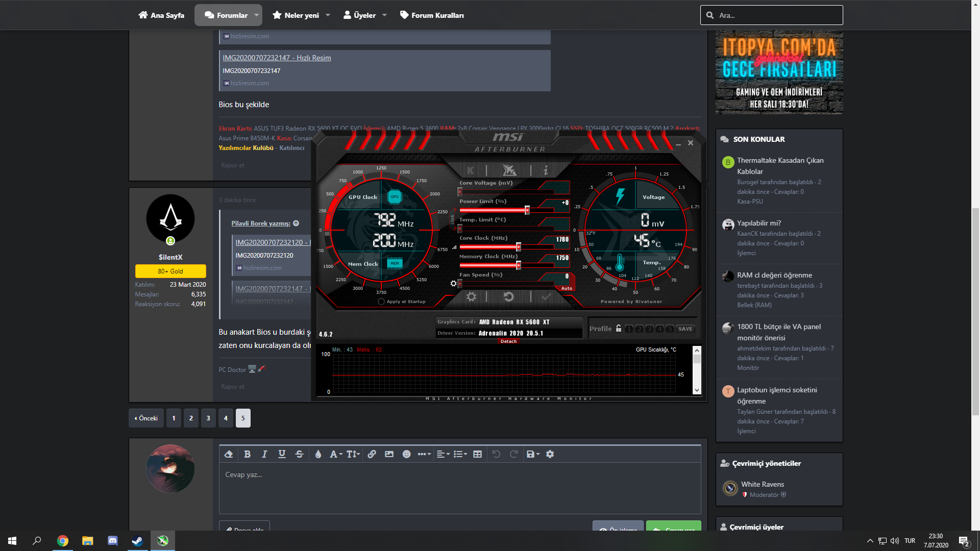This screenshot has width=980, height=551.
Task: Detach the Afterburner hardware monitor
Action: (x=508, y=341)
